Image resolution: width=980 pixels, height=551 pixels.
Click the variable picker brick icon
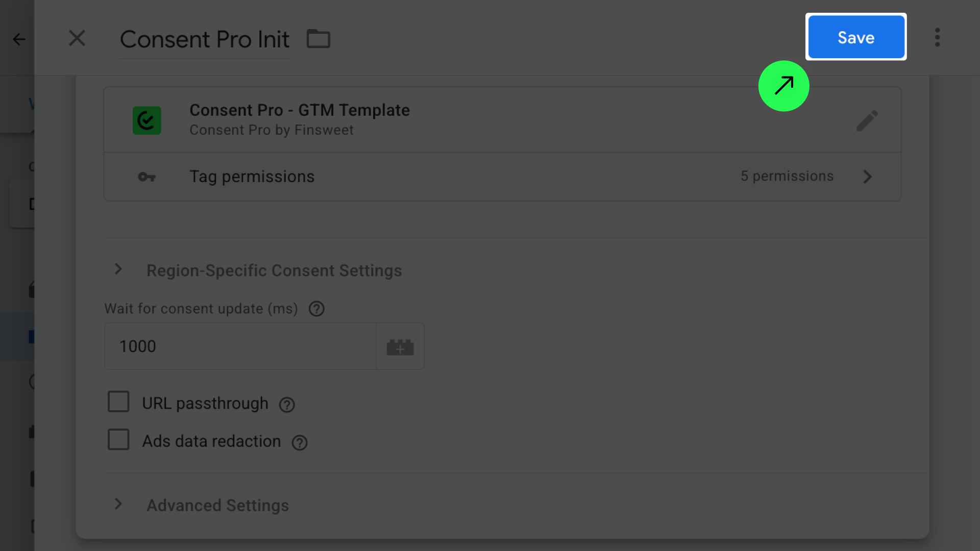(x=400, y=347)
